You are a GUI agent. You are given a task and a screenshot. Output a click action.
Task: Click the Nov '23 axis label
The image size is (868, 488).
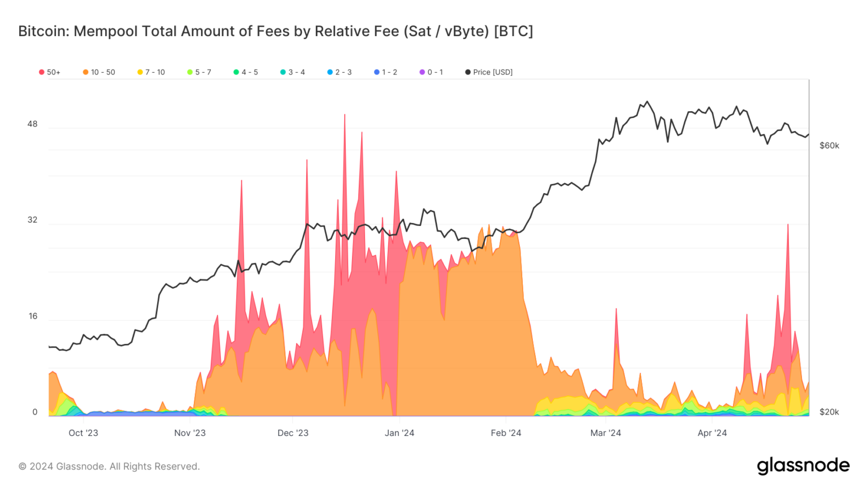190,433
